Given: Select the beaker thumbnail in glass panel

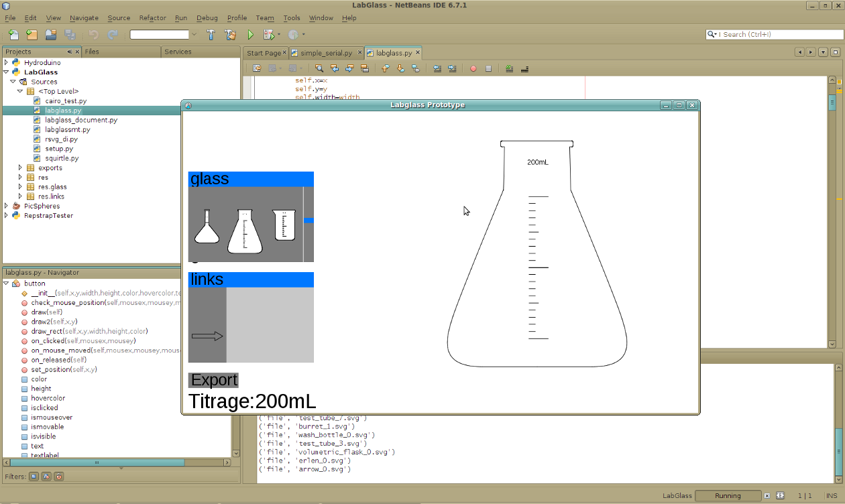Looking at the screenshot, I should click(x=284, y=225).
